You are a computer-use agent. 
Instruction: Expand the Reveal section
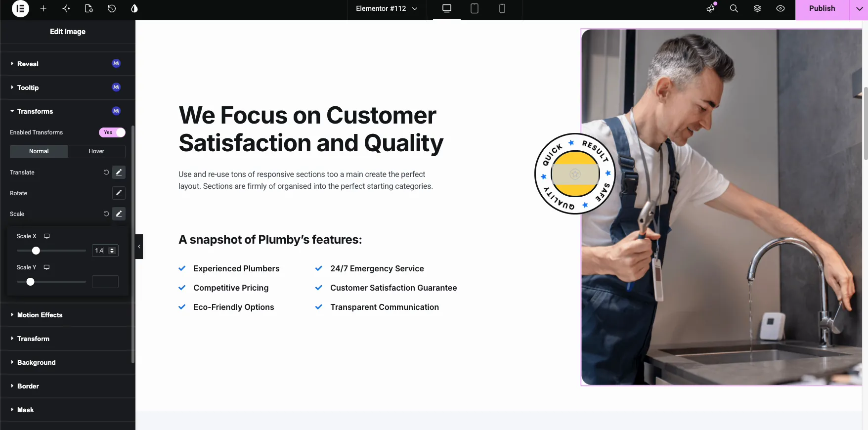68,64
